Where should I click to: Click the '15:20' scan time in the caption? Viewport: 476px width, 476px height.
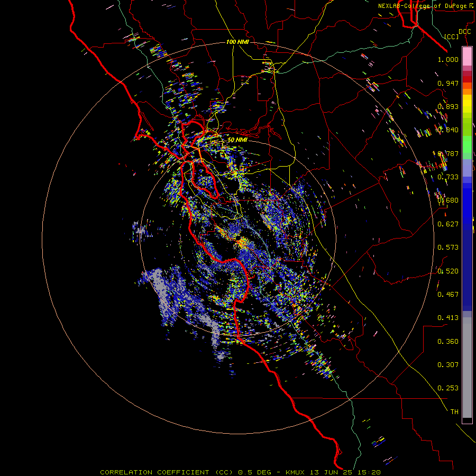pyautogui.click(x=370, y=472)
